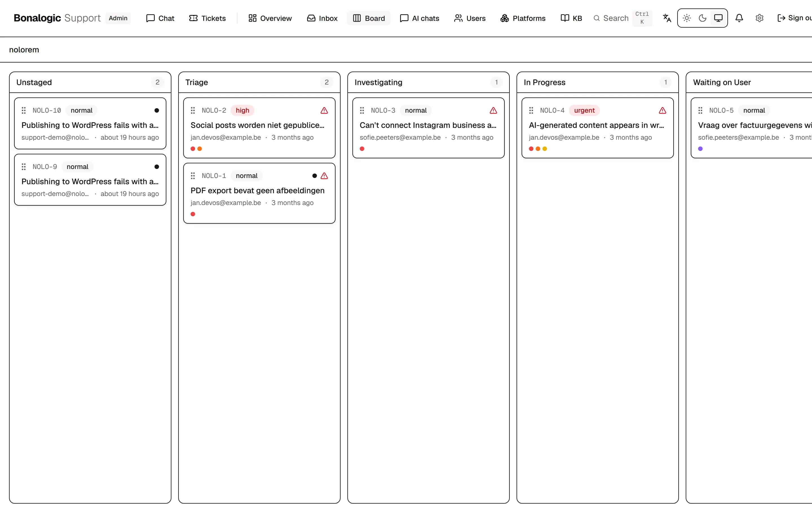This screenshot has width=812, height=507.
Task: Grab the drag handle of NOLO-10
Action: (x=24, y=110)
